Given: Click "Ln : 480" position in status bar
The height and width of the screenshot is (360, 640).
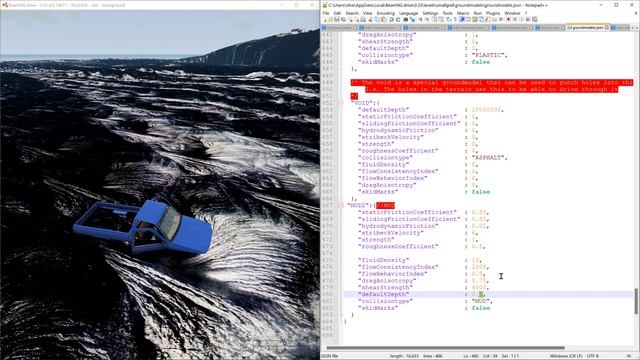Looking at the screenshot, I should tap(471, 356).
